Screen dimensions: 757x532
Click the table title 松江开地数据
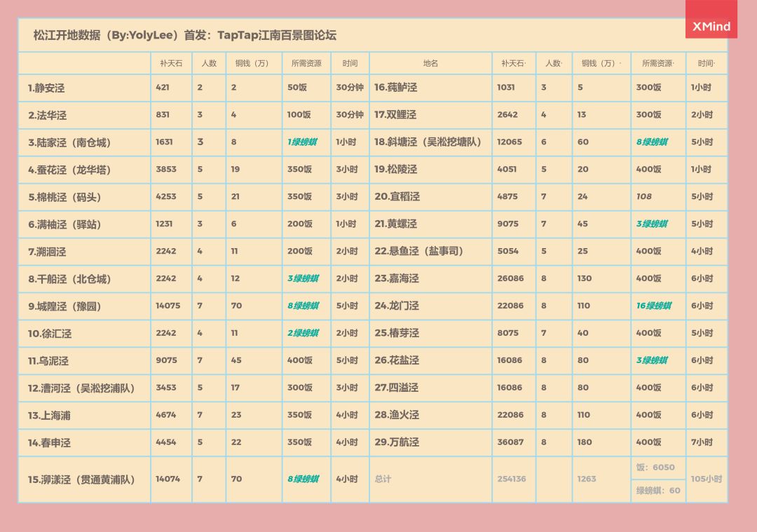click(185, 35)
